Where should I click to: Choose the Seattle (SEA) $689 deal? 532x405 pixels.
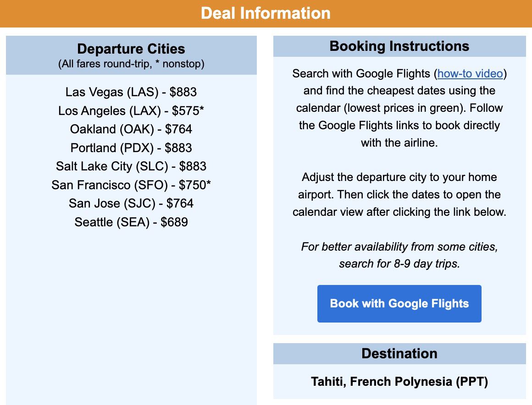click(x=131, y=222)
